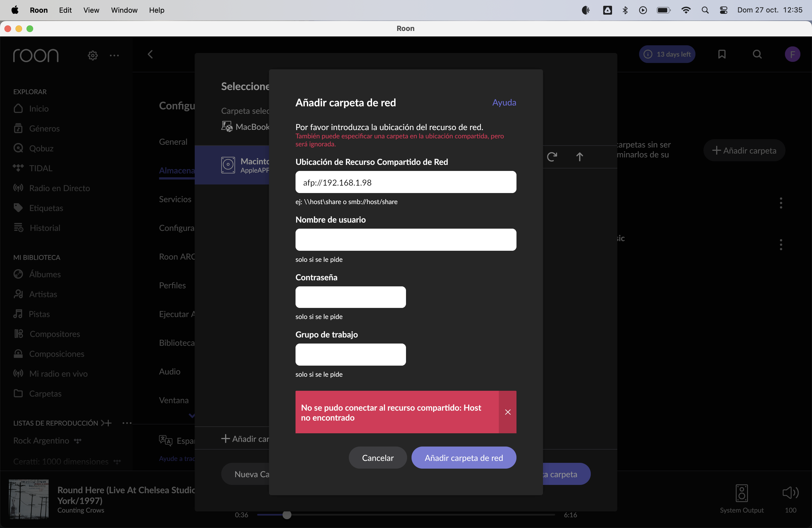This screenshot has height=528, width=812.
Task: Dismiss the Host no encontrado error
Action: point(508,412)
